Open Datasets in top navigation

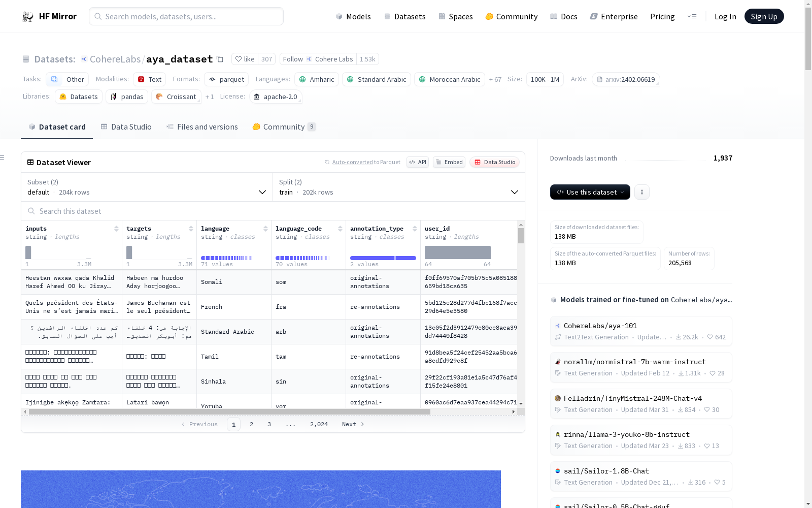(404, 16)
